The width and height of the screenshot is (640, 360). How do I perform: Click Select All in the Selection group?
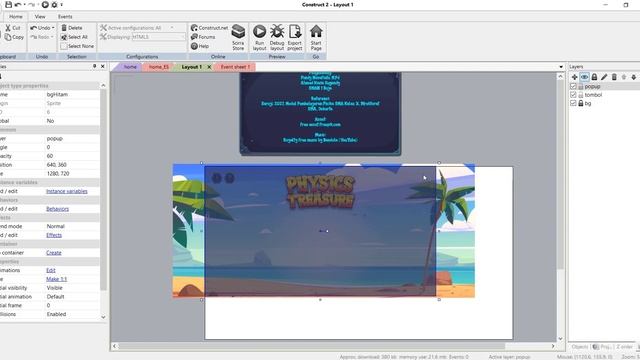74,37
